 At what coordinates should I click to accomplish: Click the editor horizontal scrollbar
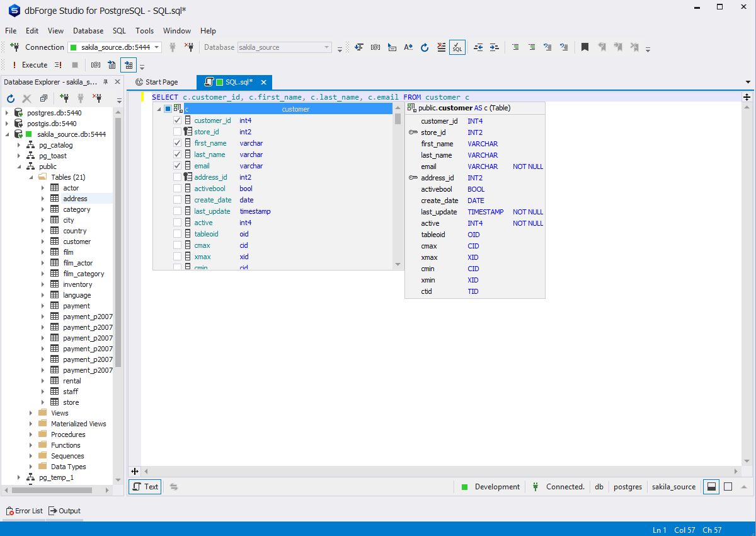(440, 471)
